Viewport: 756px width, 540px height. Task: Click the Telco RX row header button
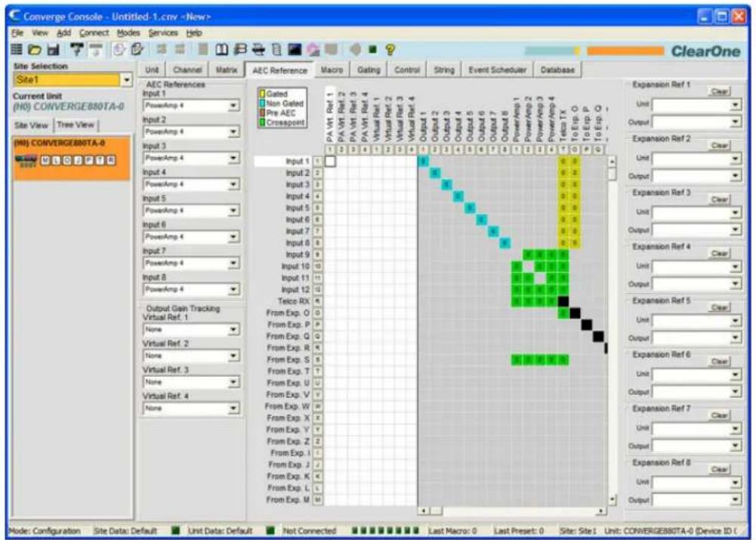pos(318,301)
